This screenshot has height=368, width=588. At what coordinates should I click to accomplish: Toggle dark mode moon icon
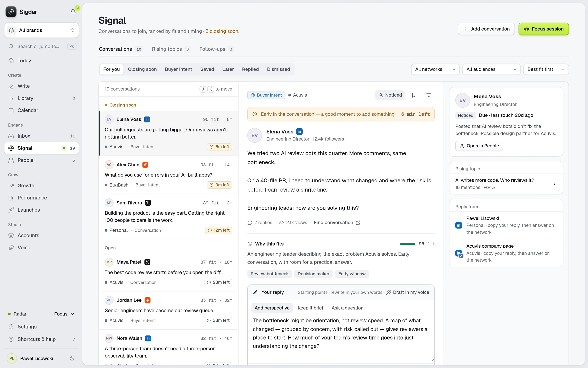(x=72, y=358)
